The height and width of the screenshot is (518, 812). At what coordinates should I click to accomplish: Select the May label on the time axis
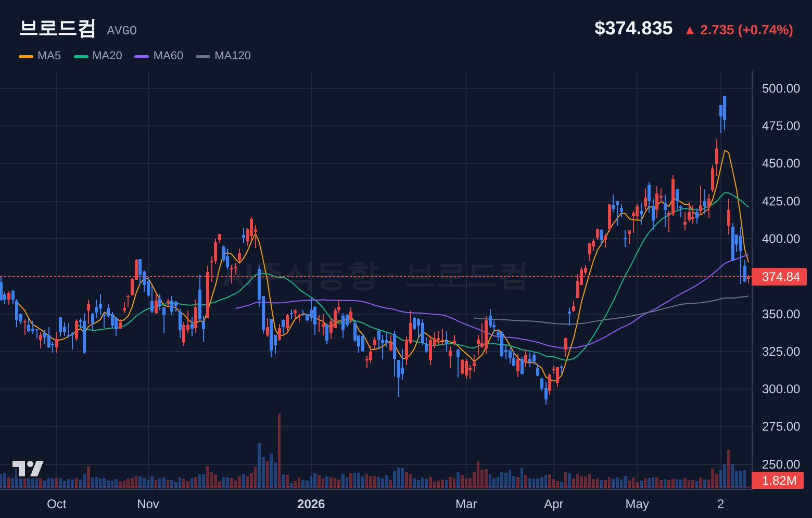point(637,504)
